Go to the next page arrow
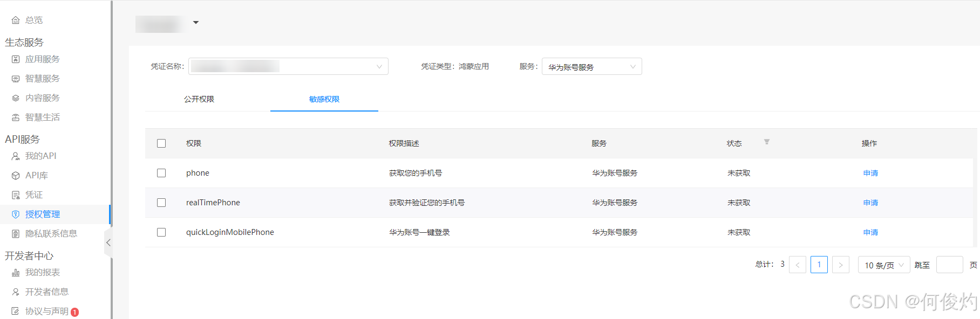Screen dimensions: 980x319 [841, 265]
